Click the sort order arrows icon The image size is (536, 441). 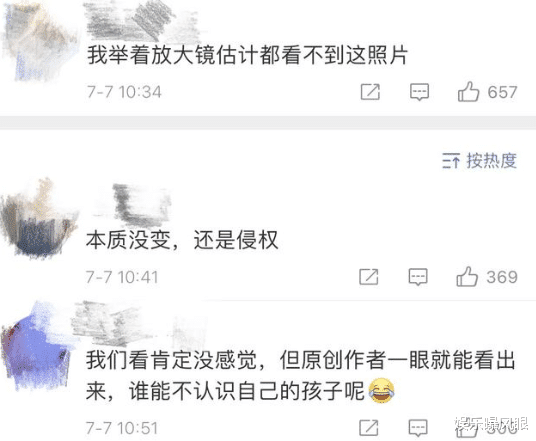point(451,161)
